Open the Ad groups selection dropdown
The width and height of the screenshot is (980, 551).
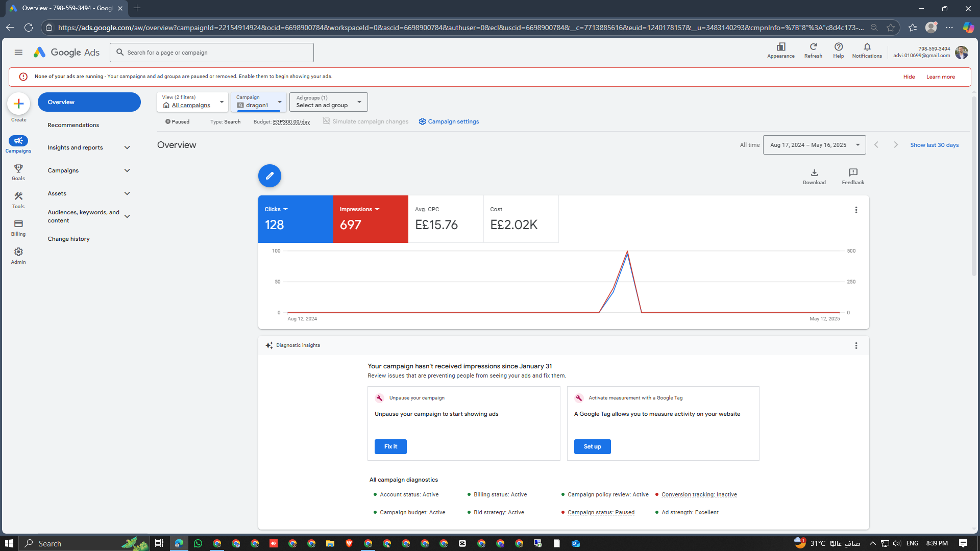pyautogui.click(x=328, y=102)
